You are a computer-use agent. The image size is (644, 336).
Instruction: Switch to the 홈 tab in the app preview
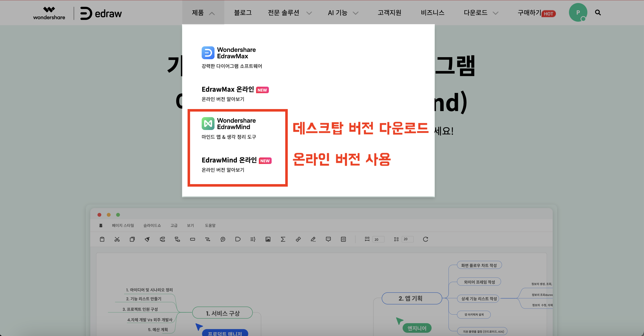coord(101,225)
